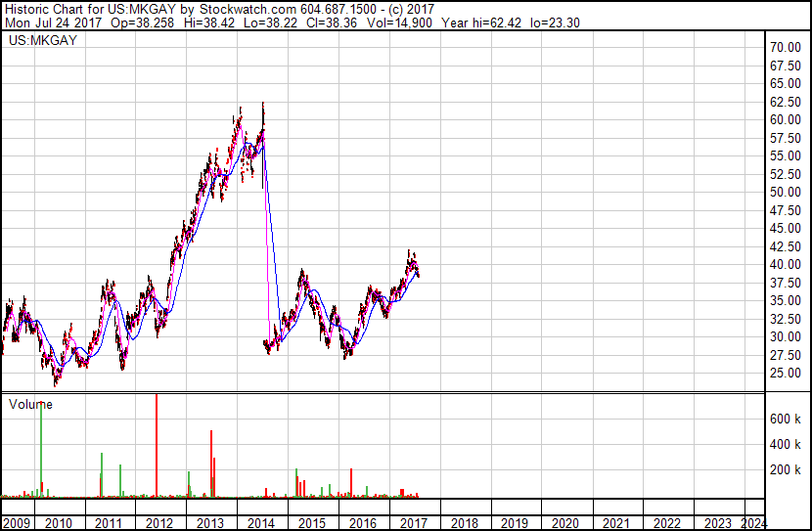Select the 2013 year label on axis
Image resolution: width=812 pixels, height=531 pixels.
pos(209,523)
